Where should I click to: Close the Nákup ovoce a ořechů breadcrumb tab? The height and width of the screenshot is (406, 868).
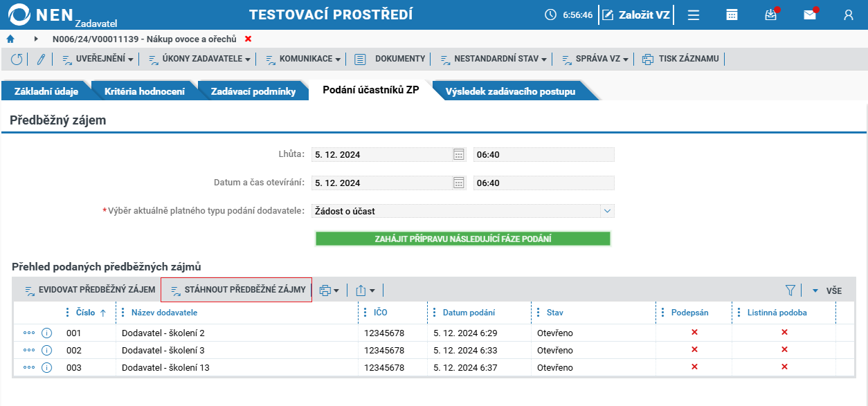point(248,39)
